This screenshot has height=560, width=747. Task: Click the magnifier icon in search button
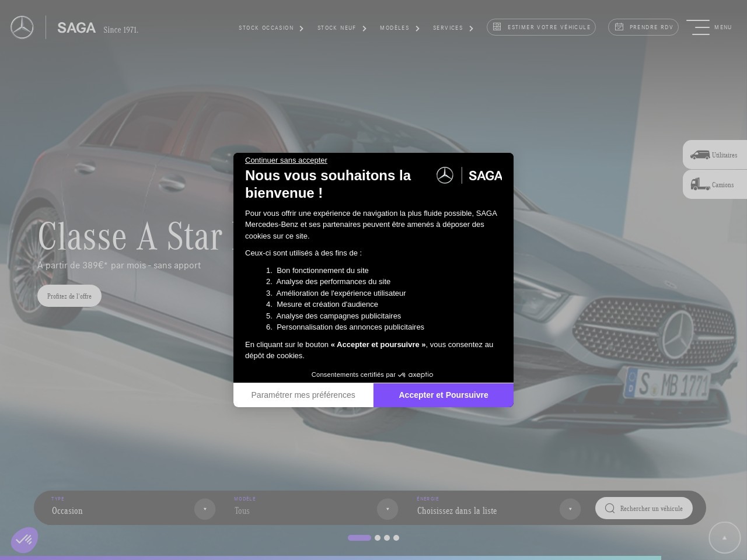click(x=610, y=508)
